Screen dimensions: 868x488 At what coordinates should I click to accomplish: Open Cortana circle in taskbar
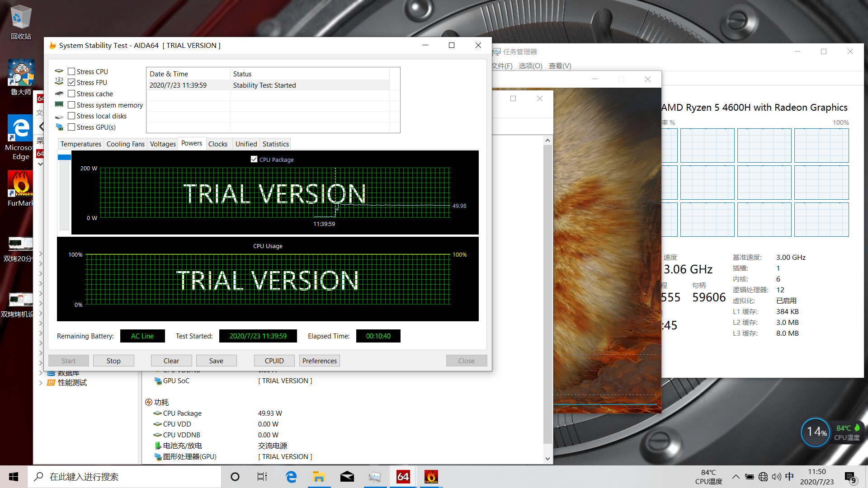click(x=235, y=477)
